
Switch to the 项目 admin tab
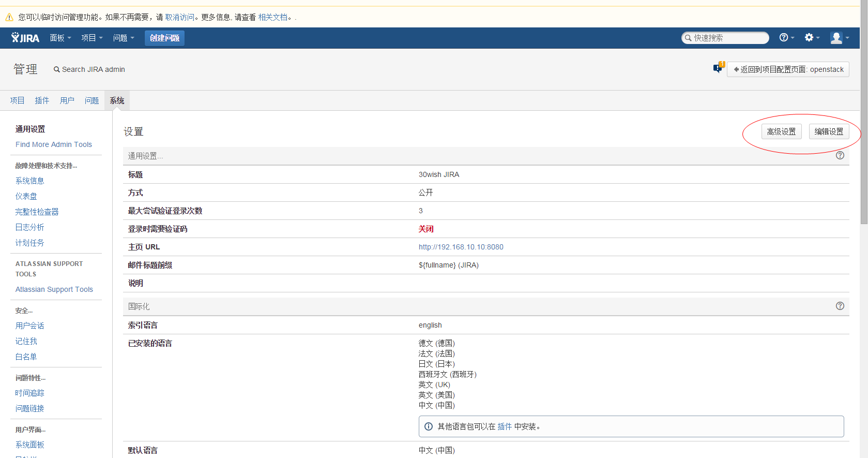click(17, 100)
